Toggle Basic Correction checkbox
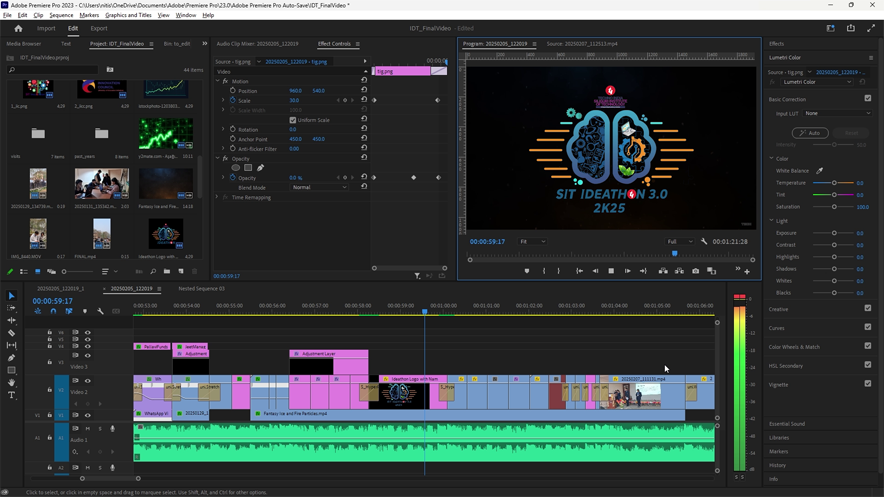Viewport: 884px width, 497px height. click(x=868, y=98)
